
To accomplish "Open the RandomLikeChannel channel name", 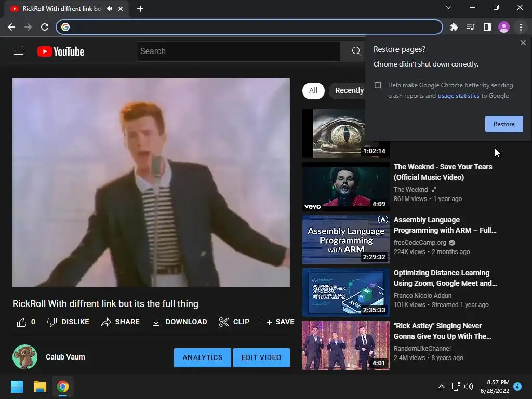I will (422, 349).
